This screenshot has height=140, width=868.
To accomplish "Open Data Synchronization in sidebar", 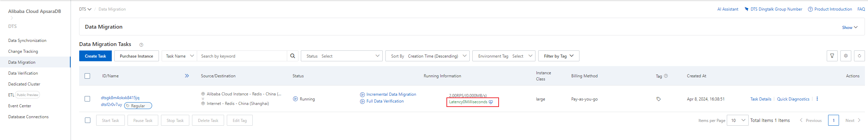I will point(27,41).
